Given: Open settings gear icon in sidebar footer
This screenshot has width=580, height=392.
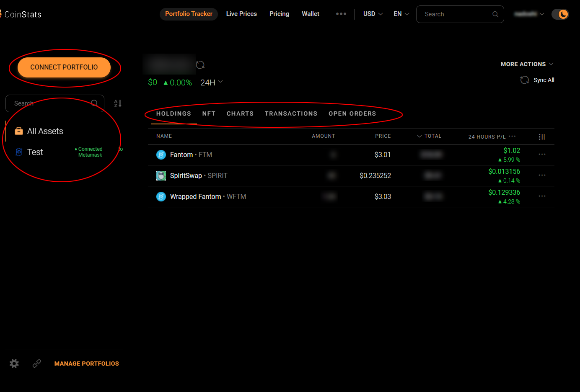Looking at the screenshot, I should 14,364.
